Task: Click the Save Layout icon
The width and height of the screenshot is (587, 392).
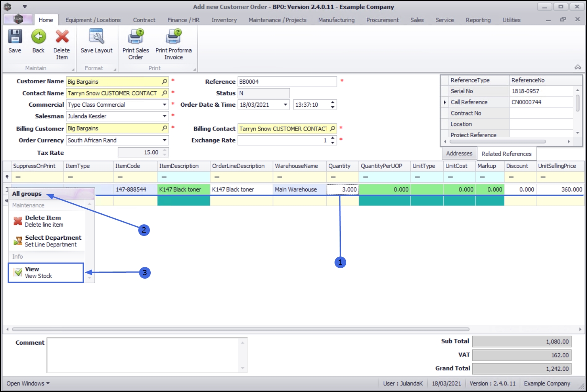Action: pos(97,37)
